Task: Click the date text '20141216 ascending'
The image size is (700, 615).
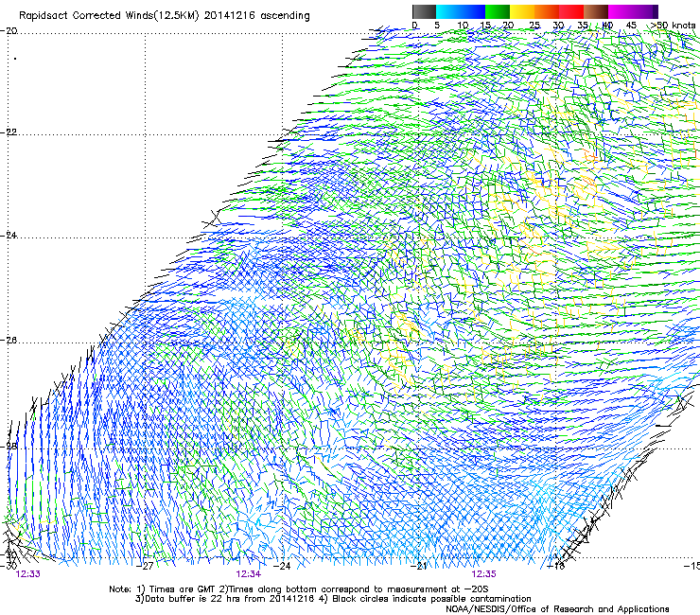Action: click(256, 16)
